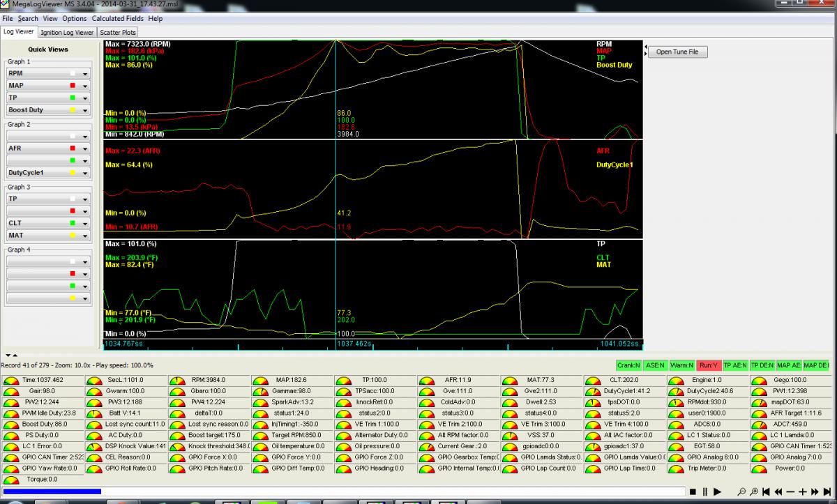Click the zoom in magnifier icon
The width and height of the screenshot is (837, 504).
754,491
